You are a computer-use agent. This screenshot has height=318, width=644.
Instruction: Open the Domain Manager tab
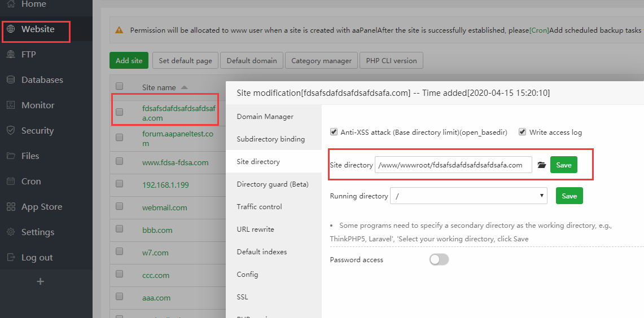coord(265,117)
